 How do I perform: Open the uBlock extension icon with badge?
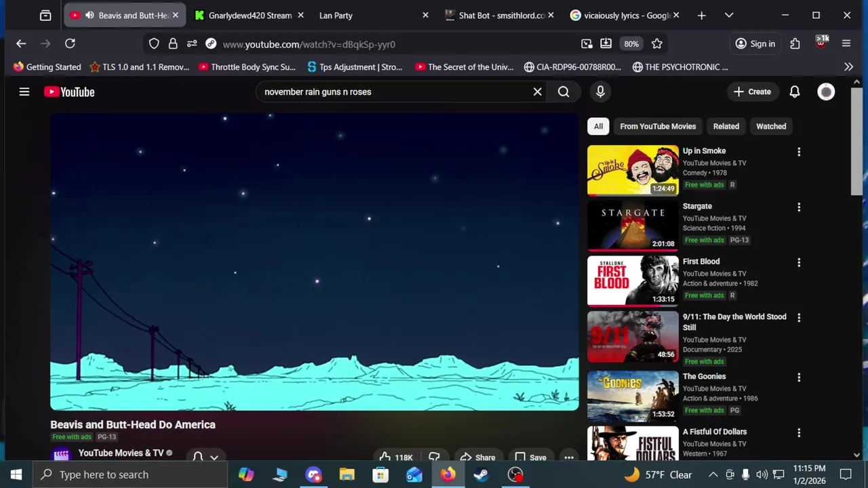pos(821,42)
